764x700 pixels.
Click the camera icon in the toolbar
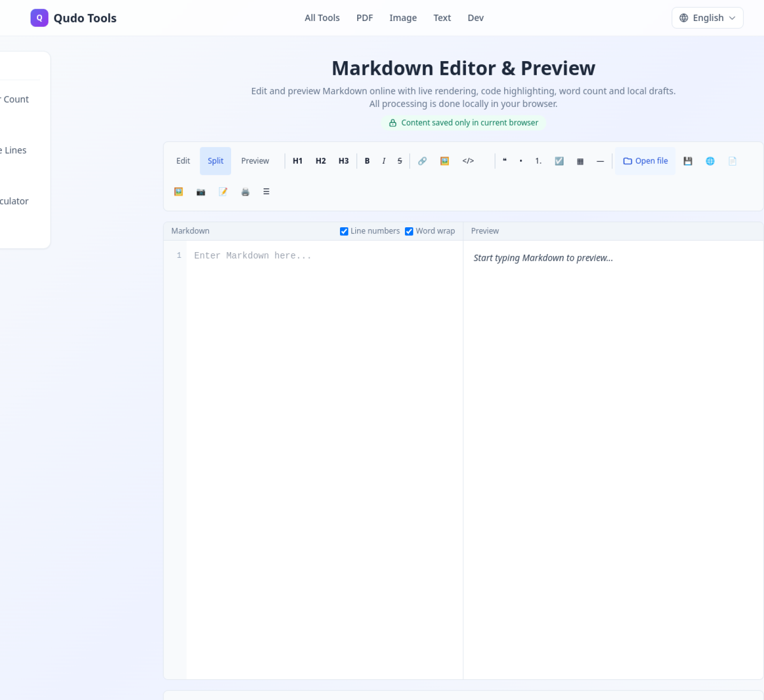tap(201, 192)
